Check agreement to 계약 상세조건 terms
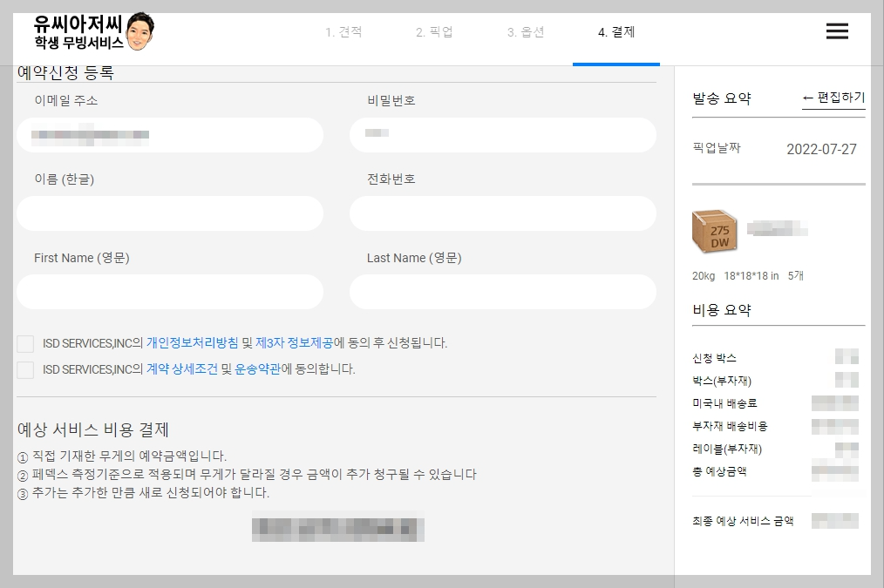Viewport: 884px width, 588px height. click(x=25, y=370)
